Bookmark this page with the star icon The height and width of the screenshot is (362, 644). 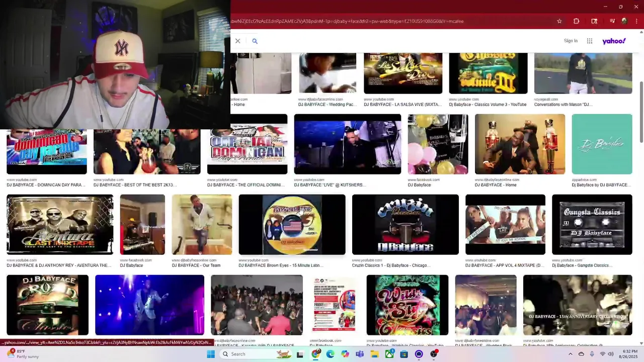559,21
